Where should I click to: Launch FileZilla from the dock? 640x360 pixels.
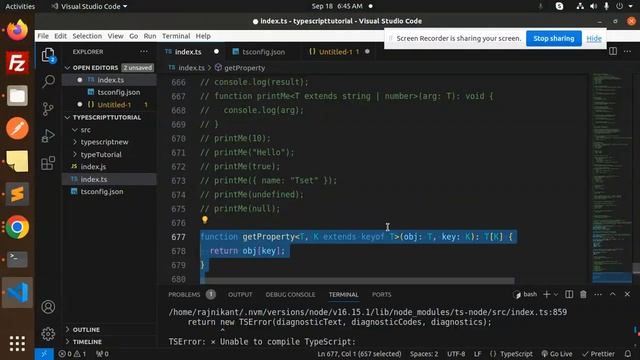coord(17,62)
